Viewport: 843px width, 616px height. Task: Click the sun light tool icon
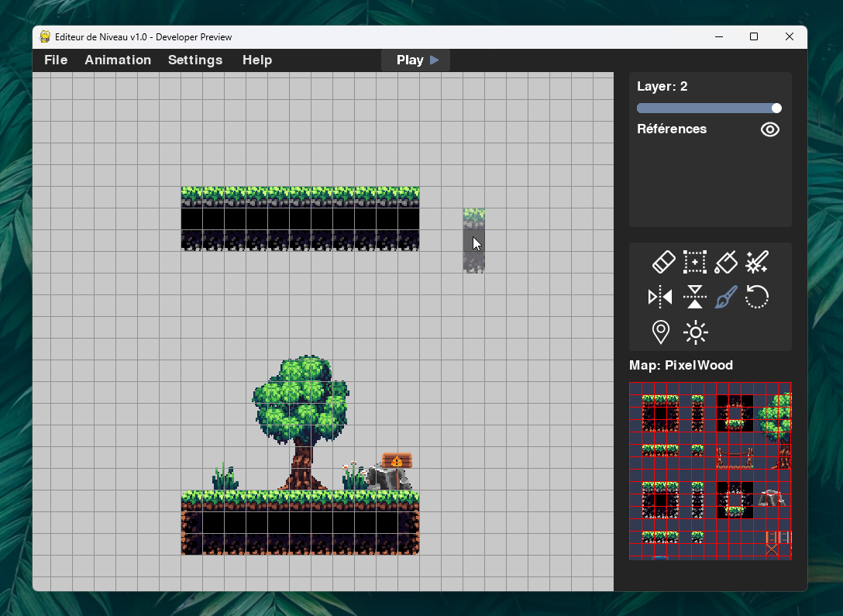(x=695, y=332)
